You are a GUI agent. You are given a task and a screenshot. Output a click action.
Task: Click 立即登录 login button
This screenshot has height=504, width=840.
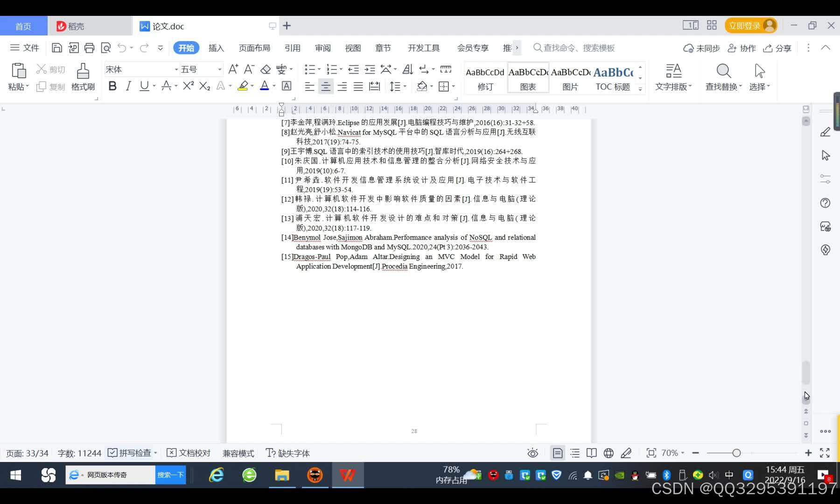(751, 26)
